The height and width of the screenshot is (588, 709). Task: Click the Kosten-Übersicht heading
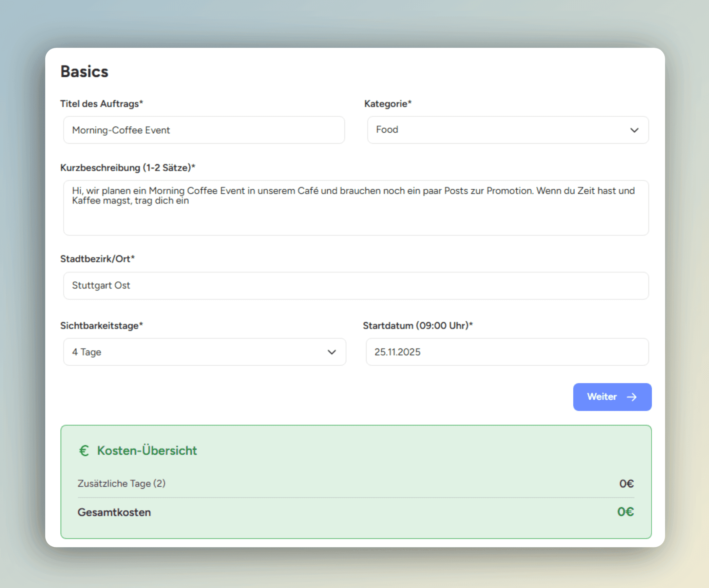146,451
